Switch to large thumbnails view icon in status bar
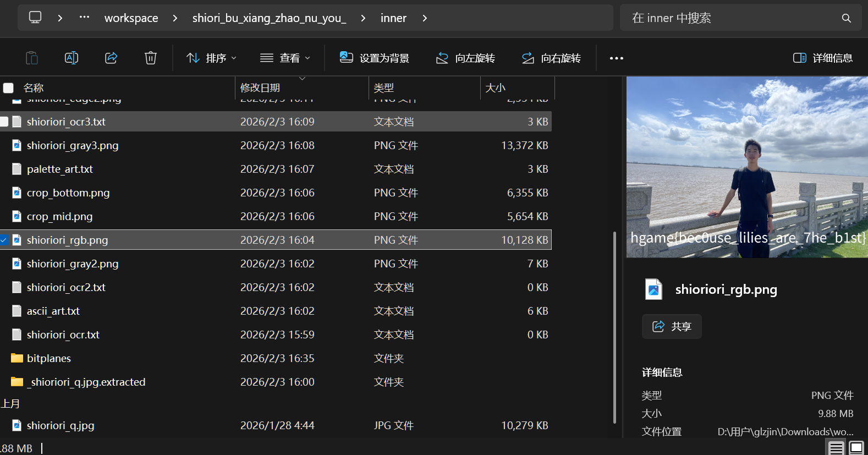 (x=856, y=448)
